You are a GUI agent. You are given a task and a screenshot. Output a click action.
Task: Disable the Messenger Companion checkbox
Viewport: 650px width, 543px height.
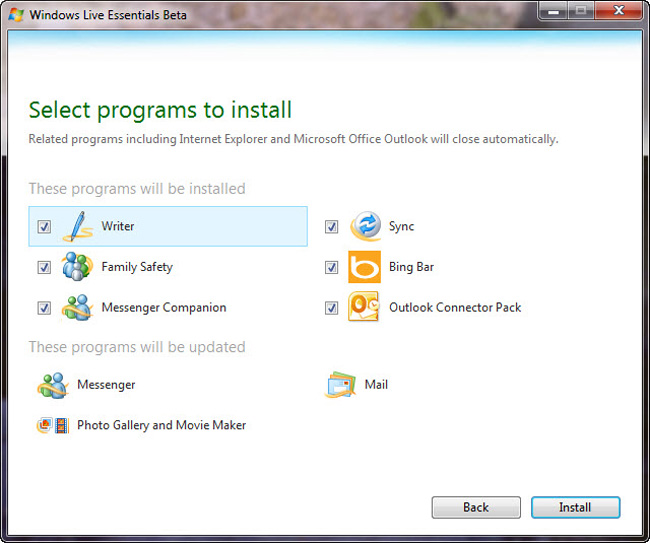pyautogui.click(x=44, y=308)
